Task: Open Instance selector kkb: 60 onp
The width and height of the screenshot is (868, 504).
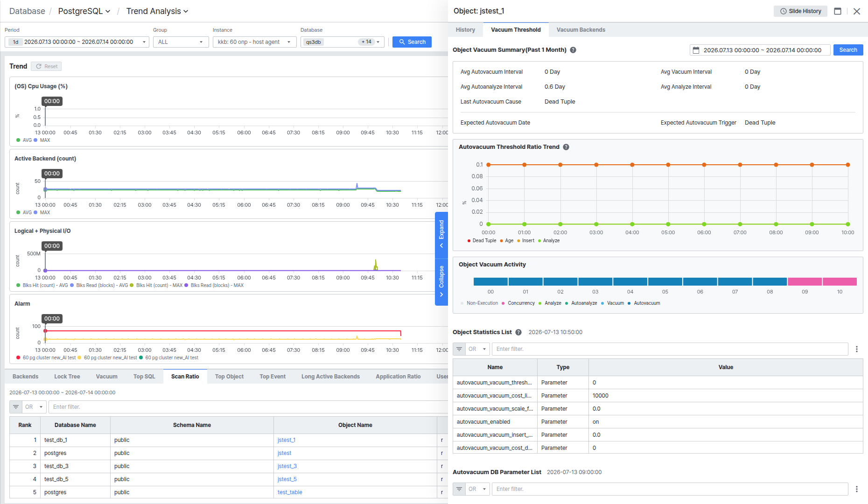Action: pyautogui.click(x=254, y=42)
